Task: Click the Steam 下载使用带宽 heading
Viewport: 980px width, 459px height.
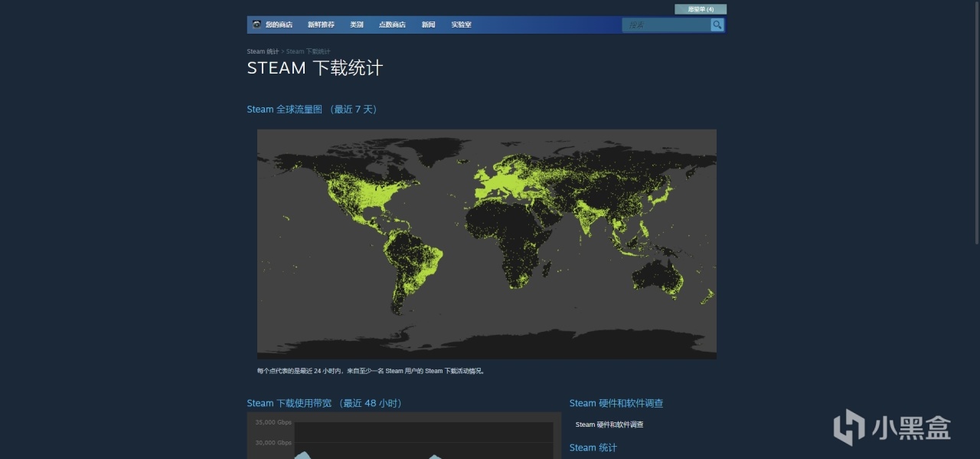Action: coord(289,402)
